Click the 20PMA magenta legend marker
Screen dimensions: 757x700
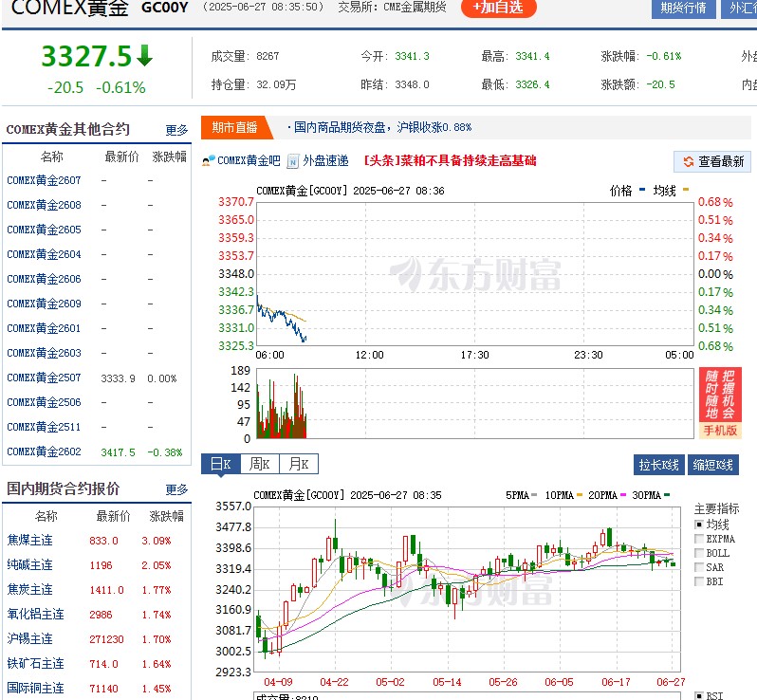coord(623,495)
